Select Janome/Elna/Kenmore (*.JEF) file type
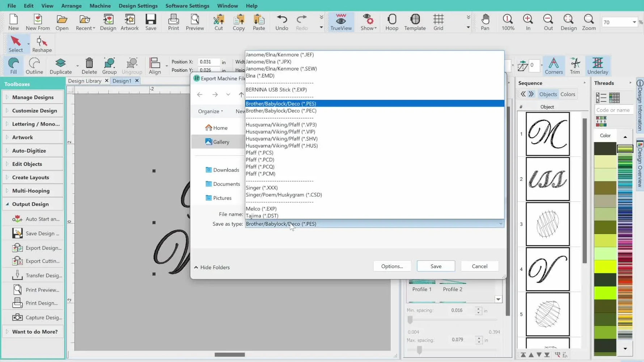This screenshot has width=644, height=362. pos(374,55)
